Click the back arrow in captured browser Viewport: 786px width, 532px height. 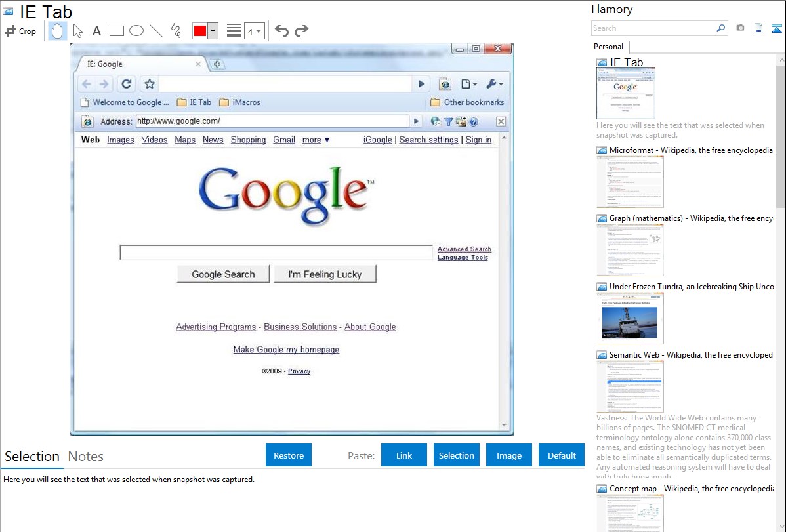coord(86,84)
